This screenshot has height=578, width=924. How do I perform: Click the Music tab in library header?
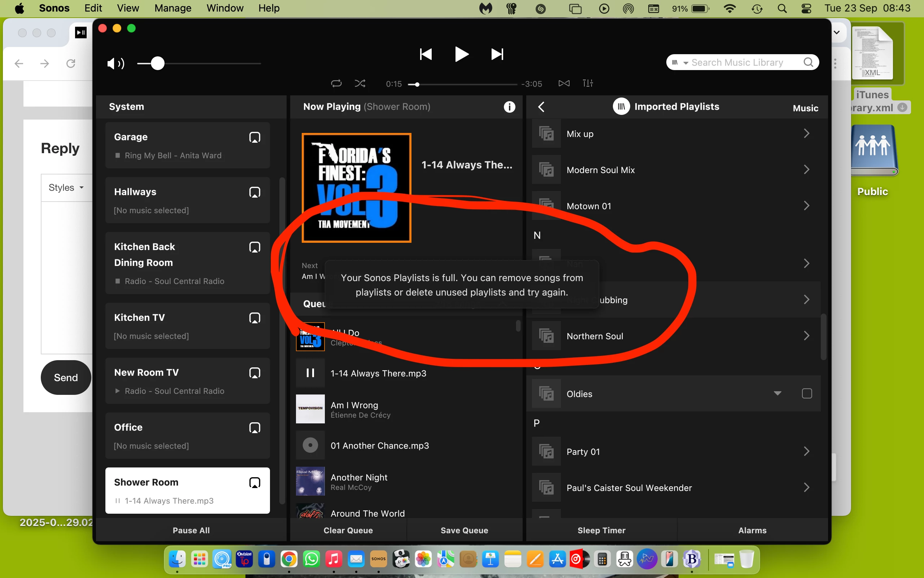tap(805, 108)
